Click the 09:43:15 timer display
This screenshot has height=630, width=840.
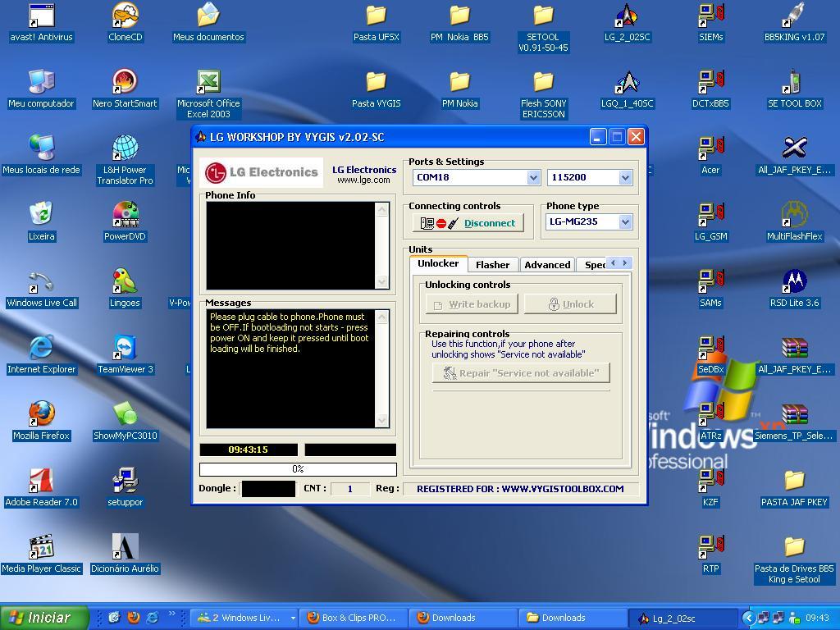(x=248, y=450)
